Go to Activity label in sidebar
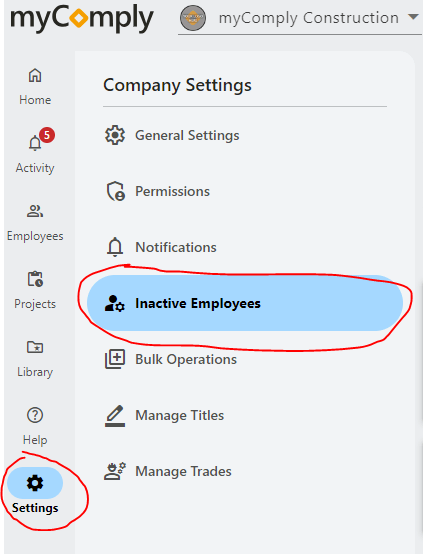Viewport: 423px width, 554px height. tap(35, 168)
